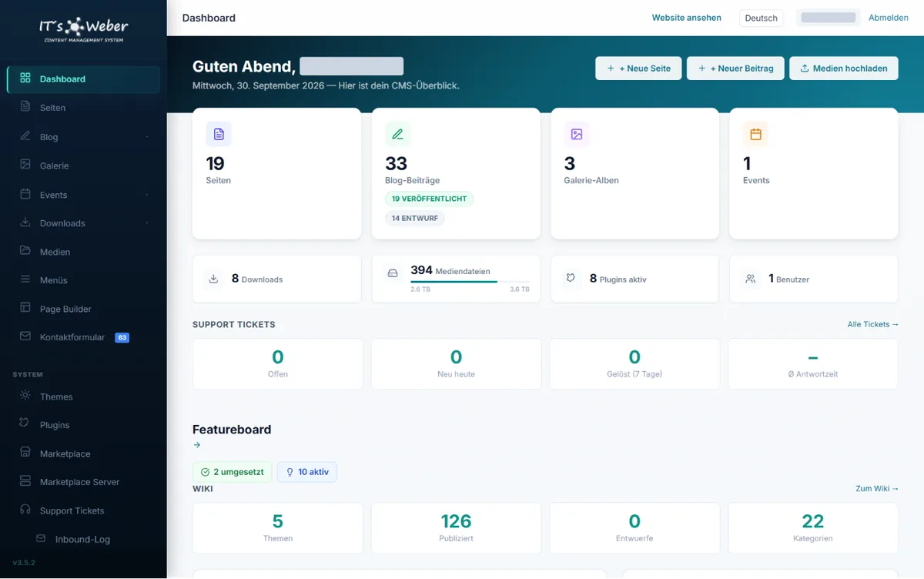Click the Marketplace Server icon
Image resolution: width=924 pixels, height=579 pixels.
click(x=25, y=481)
